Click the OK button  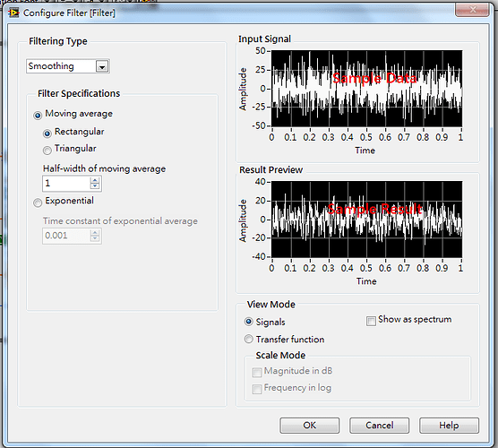click(309, 425)
